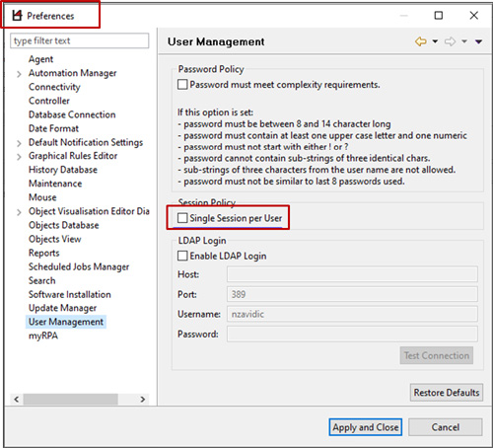The image size is (493, 448).
Task: Click the grey forward navigation arrow
Action: click(450, 41)
